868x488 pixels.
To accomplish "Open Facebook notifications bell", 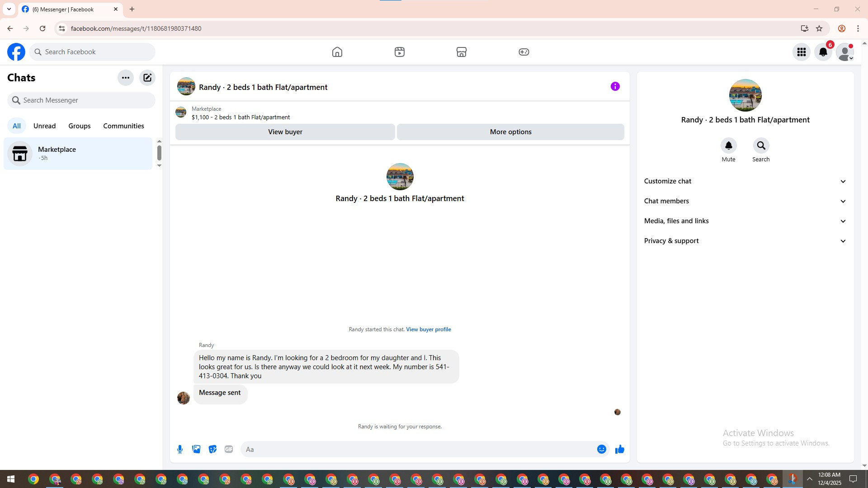I will coord(823,52).
